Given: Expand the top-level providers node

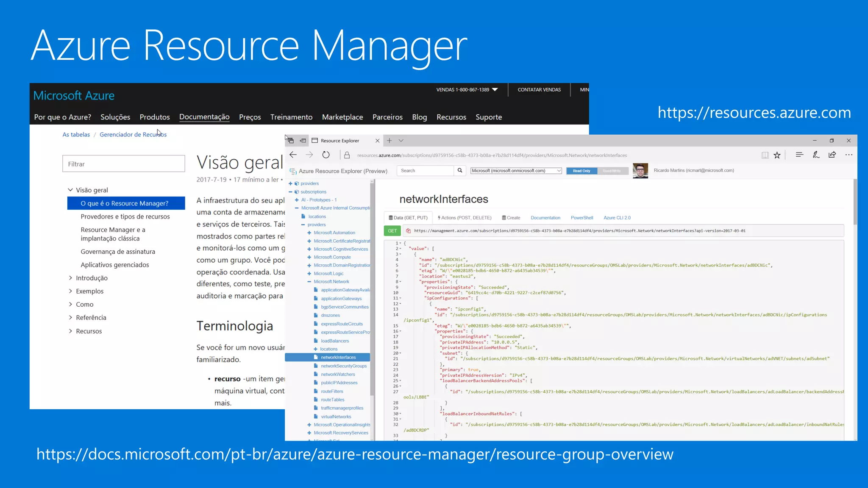Looking at the screenshot, I should pyautogui.click(x=290, y=183).
